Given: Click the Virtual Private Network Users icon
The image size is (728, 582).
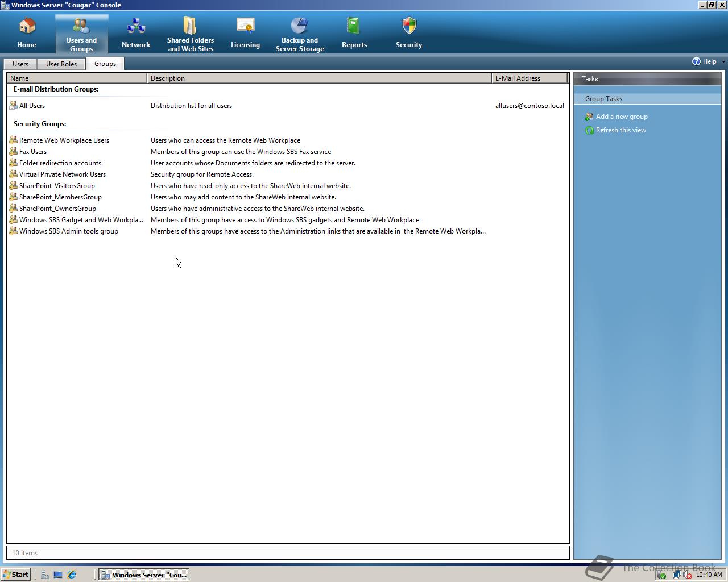Looking at the screenshot, I should click(x=14, y=174).
